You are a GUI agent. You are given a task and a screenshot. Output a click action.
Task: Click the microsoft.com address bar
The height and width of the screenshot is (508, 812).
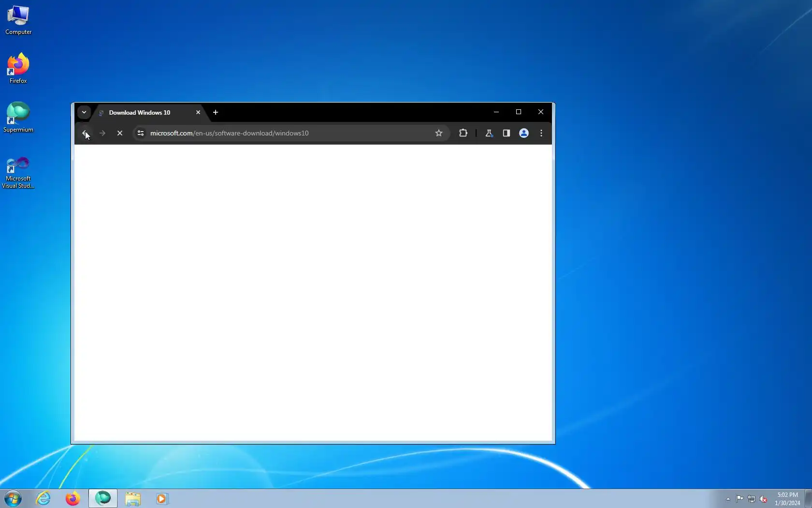[290, 133]
